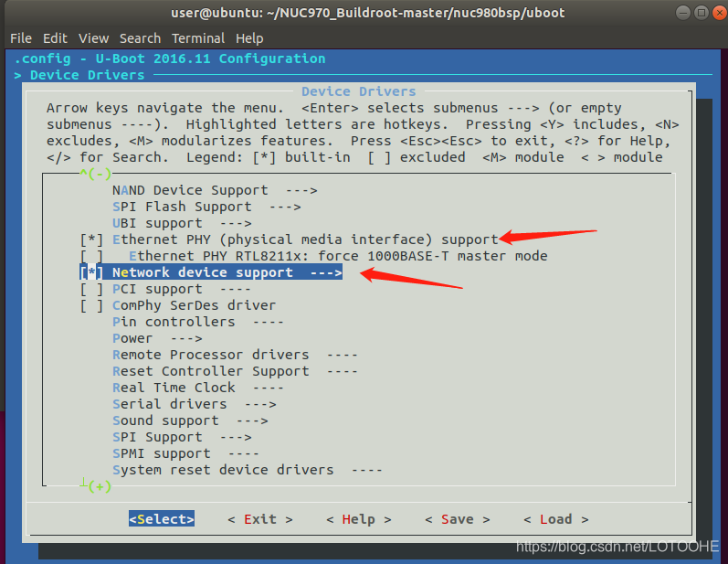728x564 pixels.
Task: Open SPI Flash Support submenu
Action: (206, 207)
